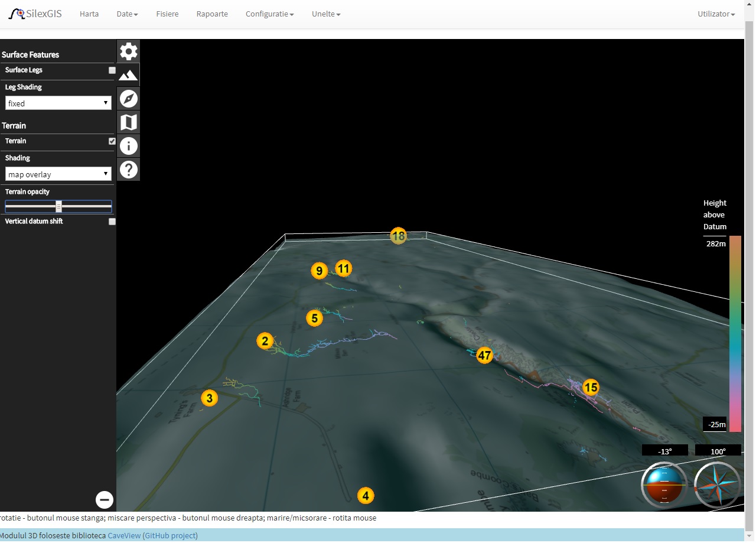Open the compass navigation tab
The height and width of the screenshot is (543, 756).
pos(129,99)
